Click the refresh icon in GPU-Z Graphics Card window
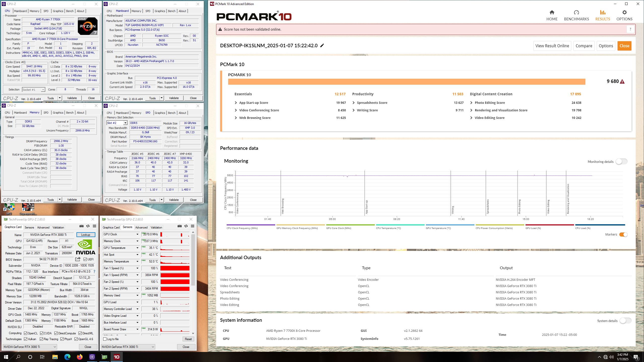The width and height of the screenshot is (644, 362). pyautogui.click(x=88, y=226)
